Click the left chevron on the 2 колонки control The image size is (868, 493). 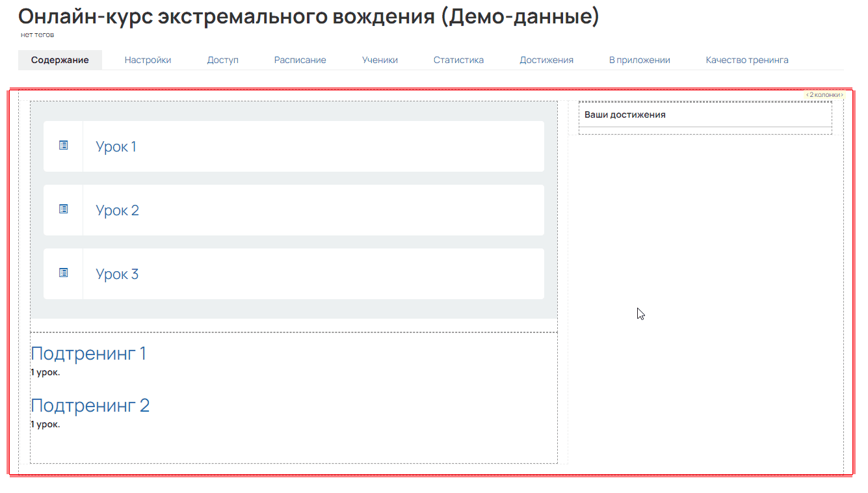(x=806, y=94)
